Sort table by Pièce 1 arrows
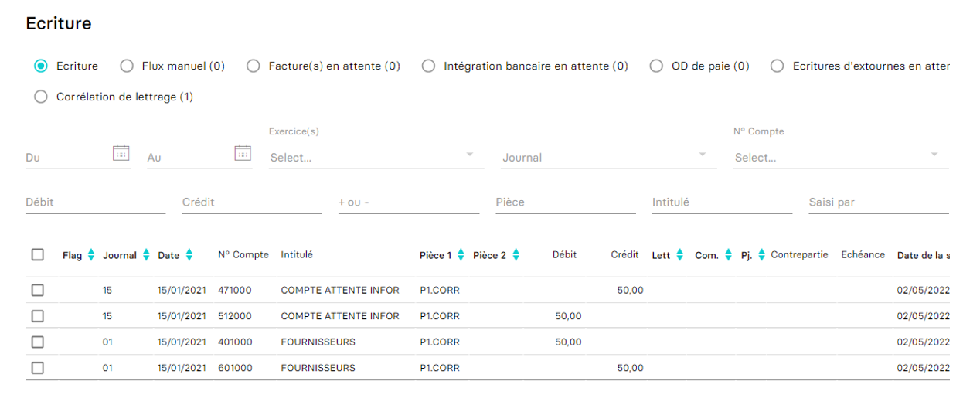 point(461,255)
